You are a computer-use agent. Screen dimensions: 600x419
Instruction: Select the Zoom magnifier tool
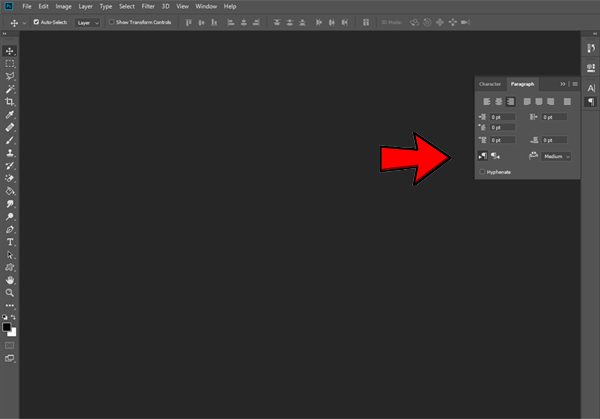[10, 293]
